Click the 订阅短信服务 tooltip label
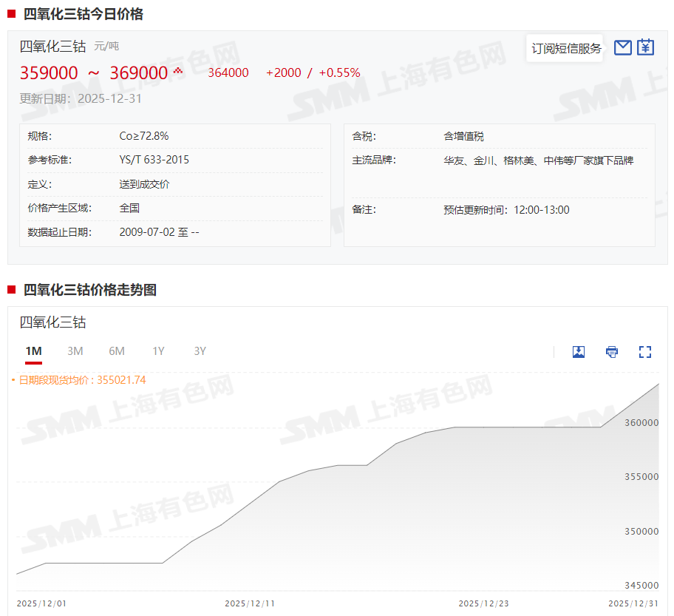Viewport: 674px width, 616px height. tap(566, 49)
